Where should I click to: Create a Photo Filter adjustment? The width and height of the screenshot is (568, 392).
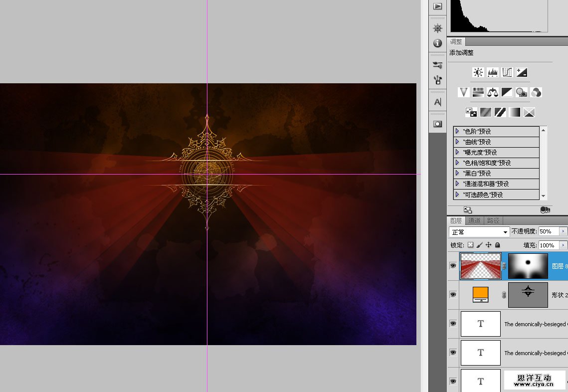click(522, 92)
